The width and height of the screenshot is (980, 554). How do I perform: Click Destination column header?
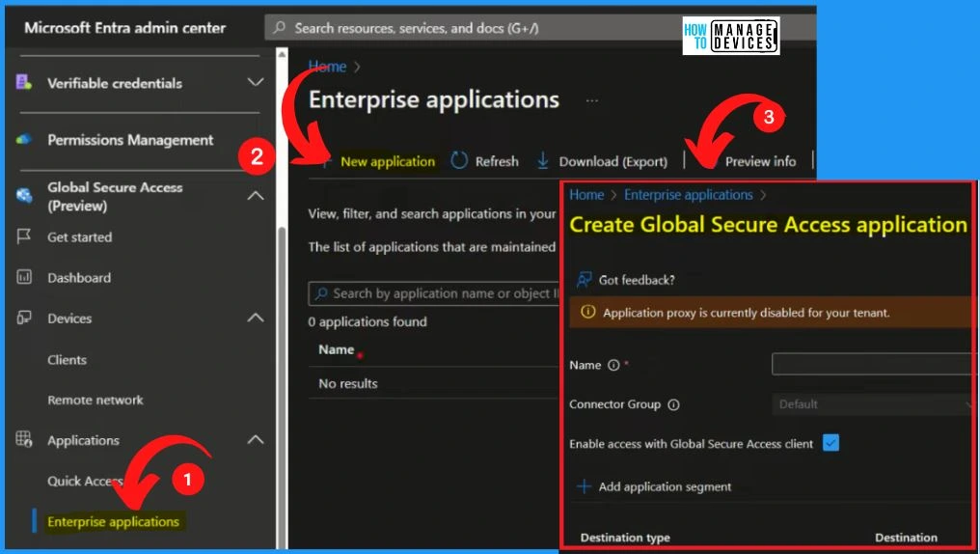click(x=906, y=538)
